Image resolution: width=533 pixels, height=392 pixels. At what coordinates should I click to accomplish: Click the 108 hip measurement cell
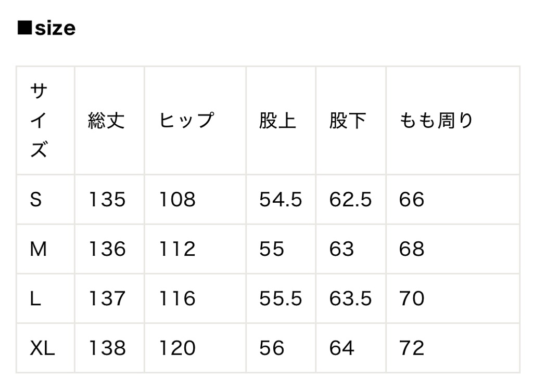coord(177,200)
